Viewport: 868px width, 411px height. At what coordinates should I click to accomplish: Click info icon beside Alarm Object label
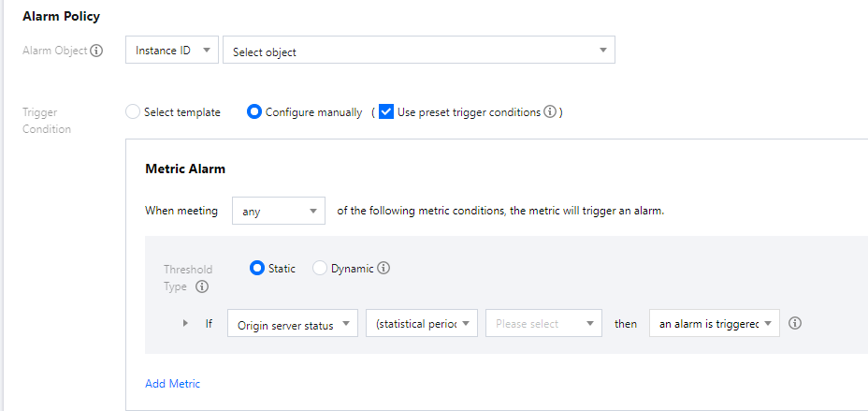(x=96, y=51)
